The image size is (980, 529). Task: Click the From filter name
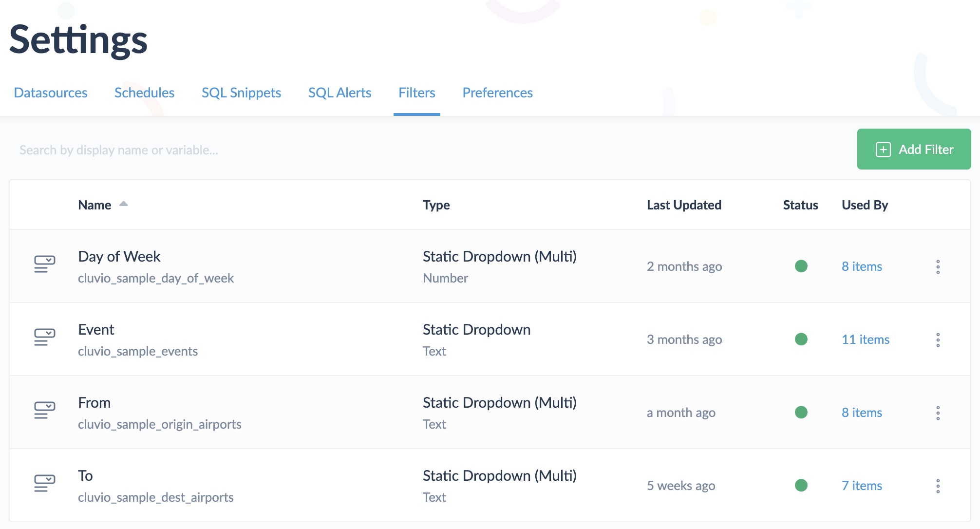[x=94, y=402]
